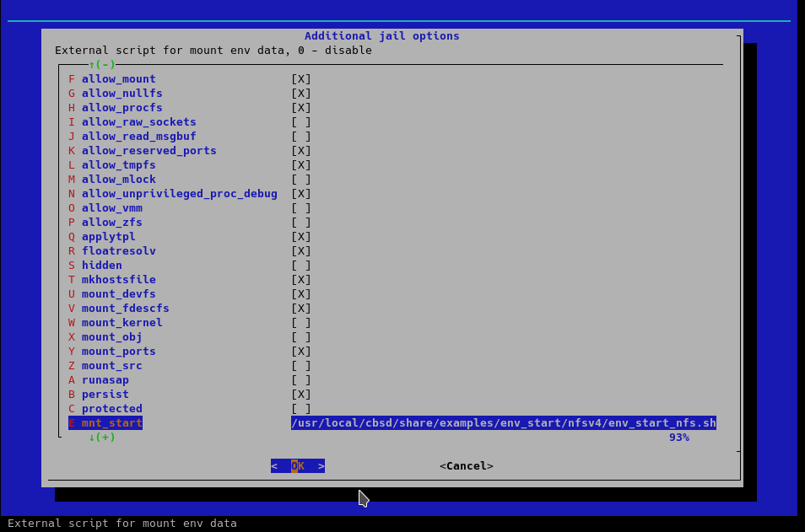The width and height of the screenshot is (805, 532).
Task: Disable the persist checkbox
Action: click(x=301, y=395)
